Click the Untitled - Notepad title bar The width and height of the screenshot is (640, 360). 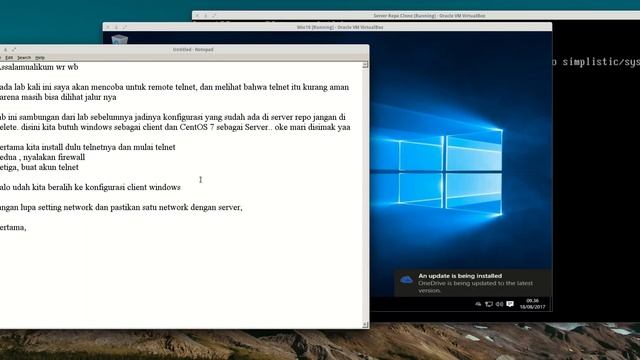184,49
